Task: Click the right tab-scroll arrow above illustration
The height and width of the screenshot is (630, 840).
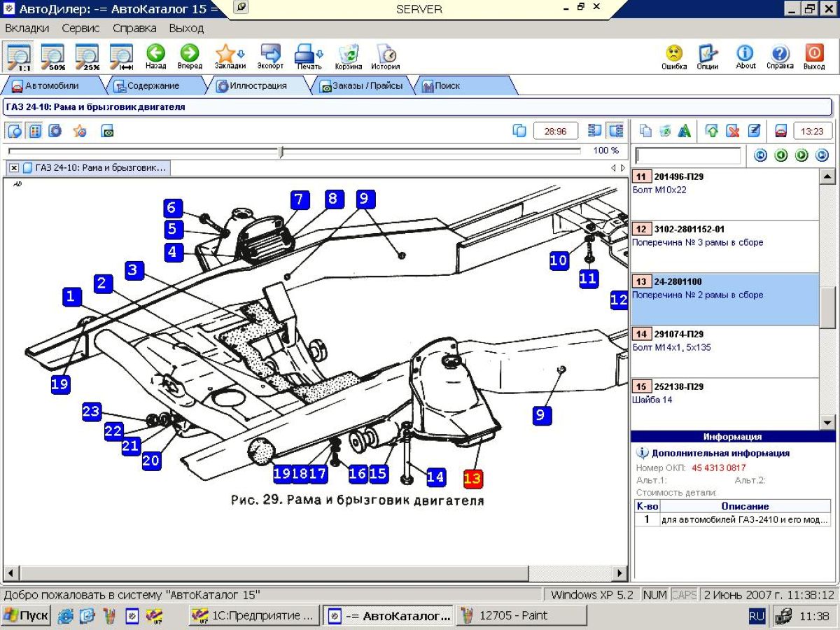Action: [623, 168]
